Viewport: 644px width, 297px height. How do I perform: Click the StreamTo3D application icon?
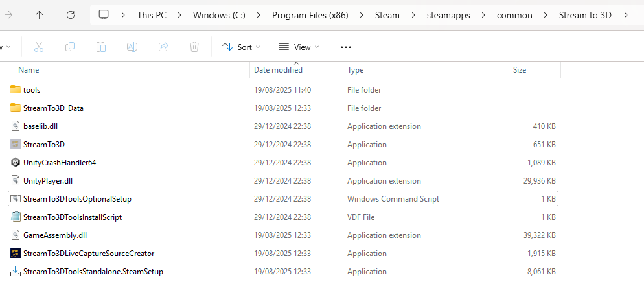point(16,145)
